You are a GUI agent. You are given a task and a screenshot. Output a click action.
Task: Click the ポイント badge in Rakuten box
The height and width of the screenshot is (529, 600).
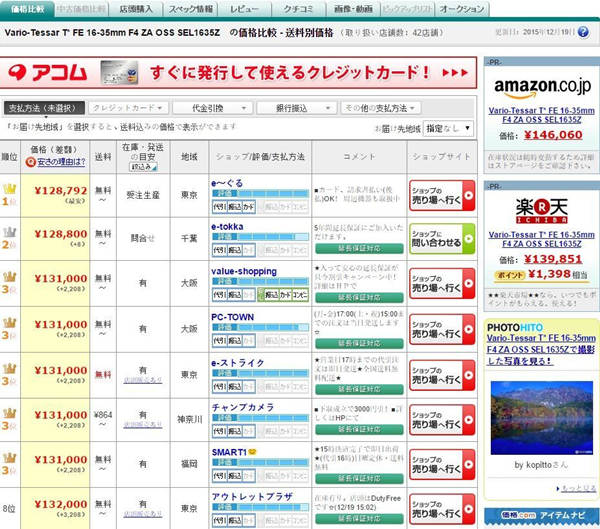510,275
